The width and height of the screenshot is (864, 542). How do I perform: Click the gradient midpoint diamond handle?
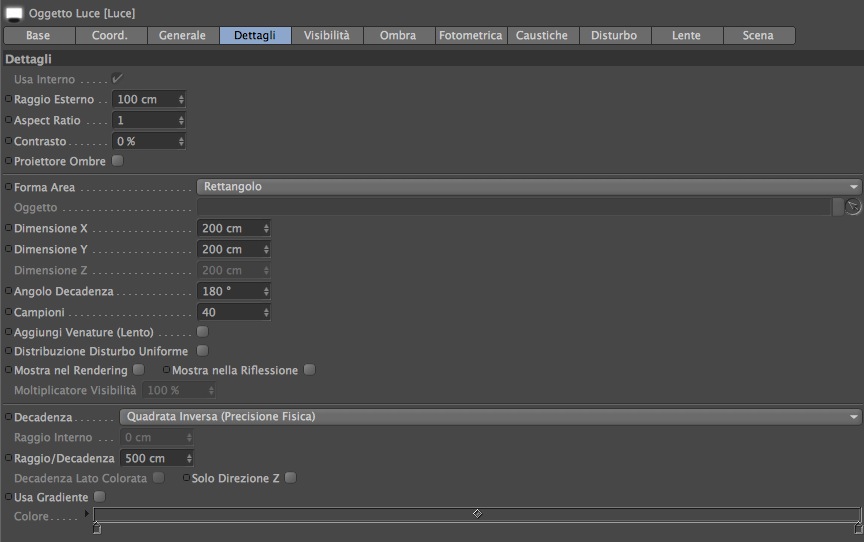point(477,513)
